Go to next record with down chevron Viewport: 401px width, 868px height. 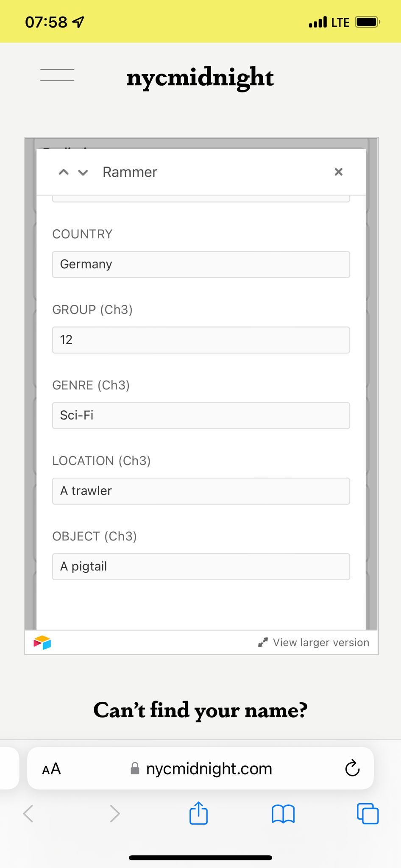(x=84, y=172)
